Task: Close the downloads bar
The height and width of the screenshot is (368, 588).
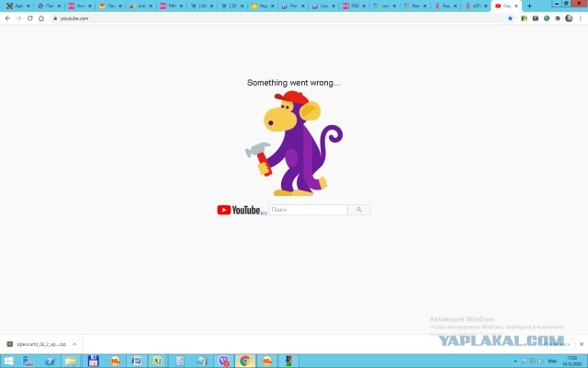Action: pos(582,344)
